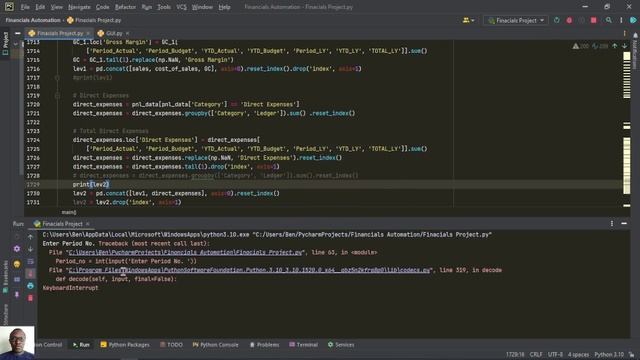
Task: Open the View menu
Action: coord(56,7)
